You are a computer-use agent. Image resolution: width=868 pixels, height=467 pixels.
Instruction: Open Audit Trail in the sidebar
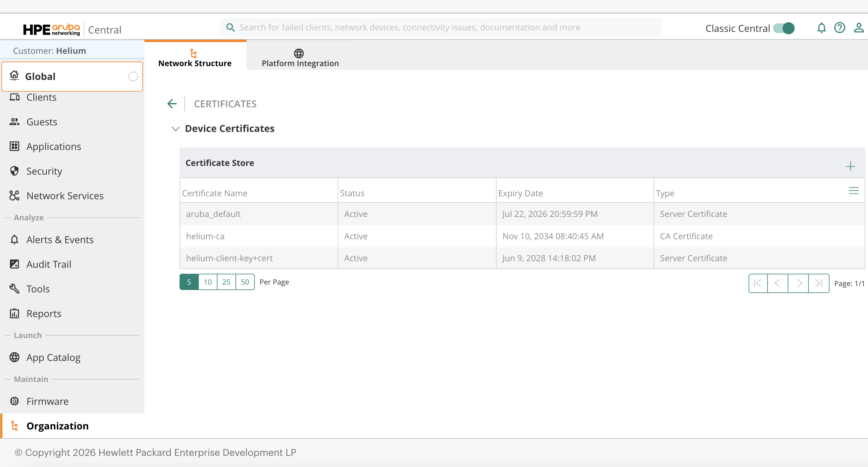click(49, 264)
